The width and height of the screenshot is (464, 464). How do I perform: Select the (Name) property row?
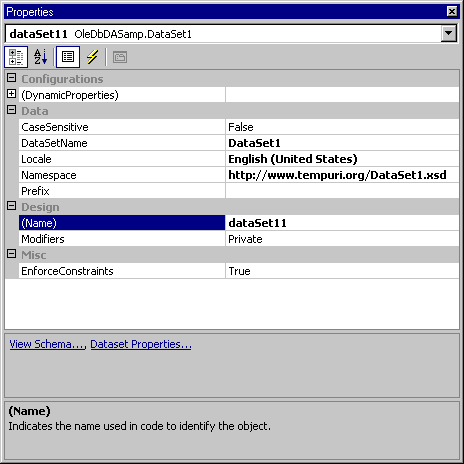[x=122, y=223]
